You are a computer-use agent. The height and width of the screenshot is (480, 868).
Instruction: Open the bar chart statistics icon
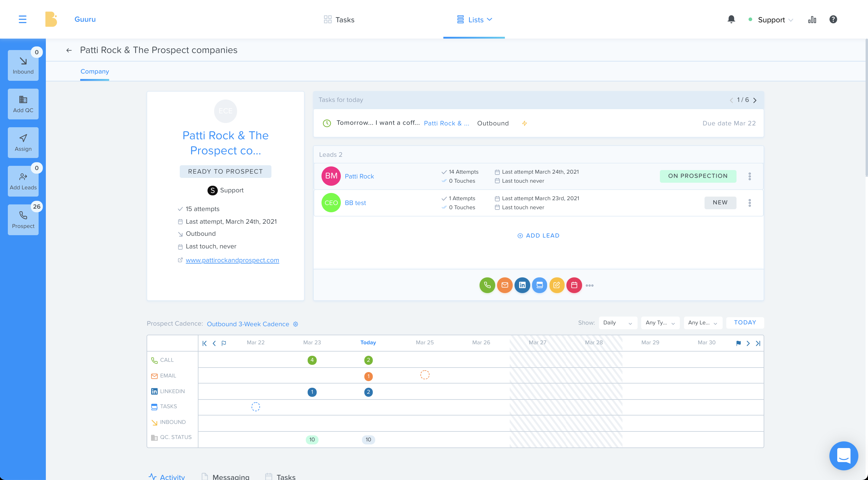pos(812,20)
